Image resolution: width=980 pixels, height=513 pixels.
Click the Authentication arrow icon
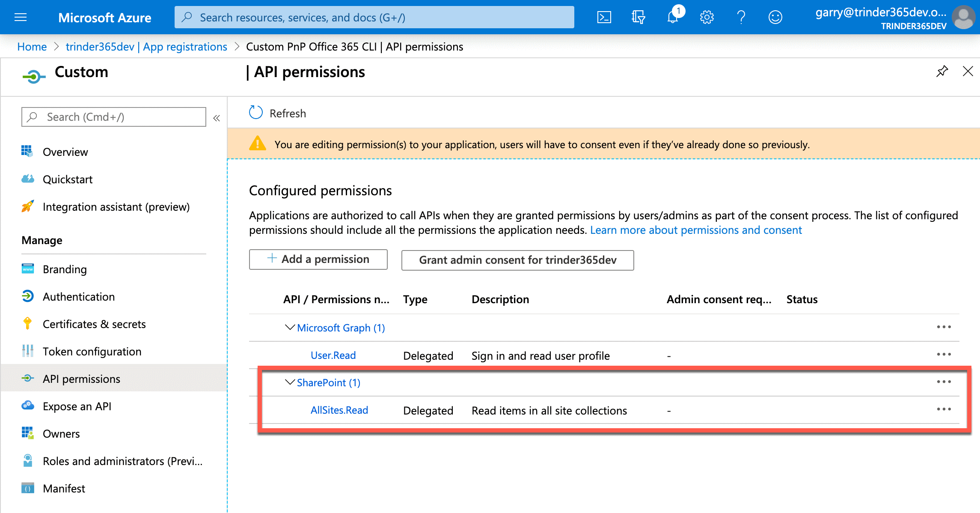click(x=27, y=296)
